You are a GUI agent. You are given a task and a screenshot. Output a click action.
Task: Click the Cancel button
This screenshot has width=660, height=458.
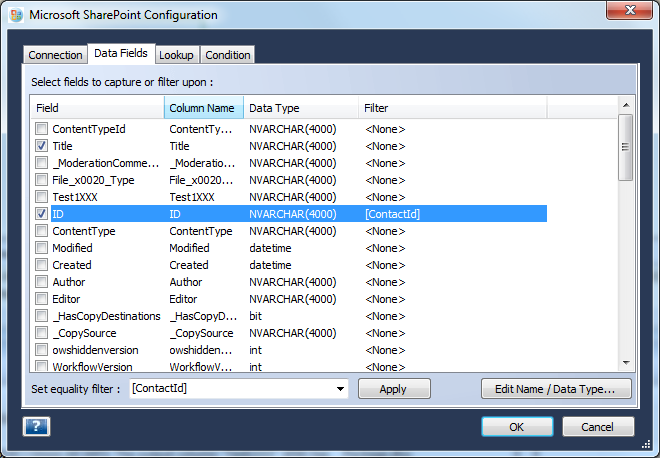point(598,427)
